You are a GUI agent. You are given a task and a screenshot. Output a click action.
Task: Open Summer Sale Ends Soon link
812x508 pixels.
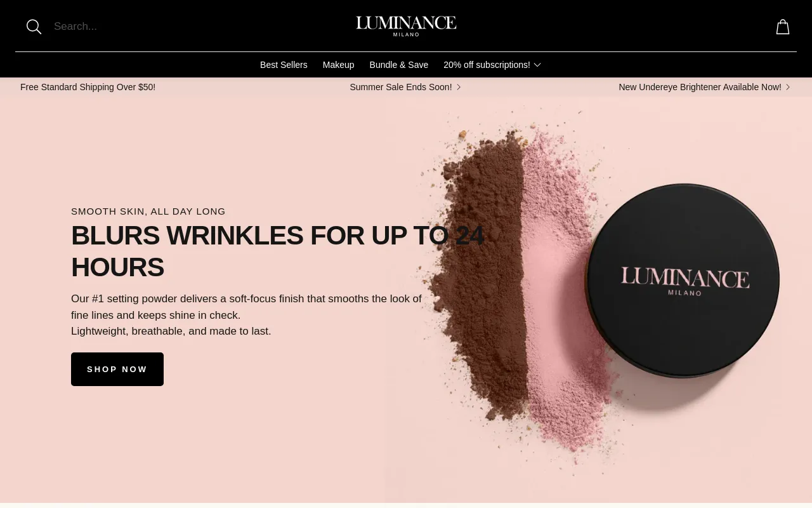[x=401, y=87]
